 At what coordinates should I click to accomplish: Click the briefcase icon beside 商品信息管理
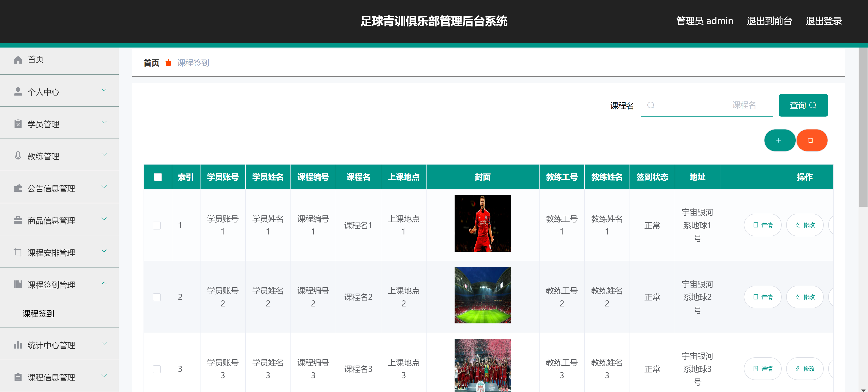[x=18, y=220]
